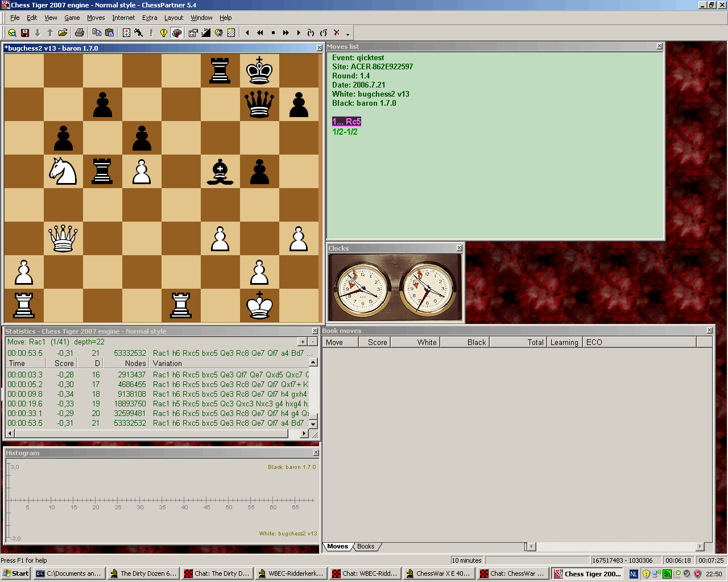This screenshot has width=728, height=582.
Task: Open the Moves menu
Action: pos(96,18)
